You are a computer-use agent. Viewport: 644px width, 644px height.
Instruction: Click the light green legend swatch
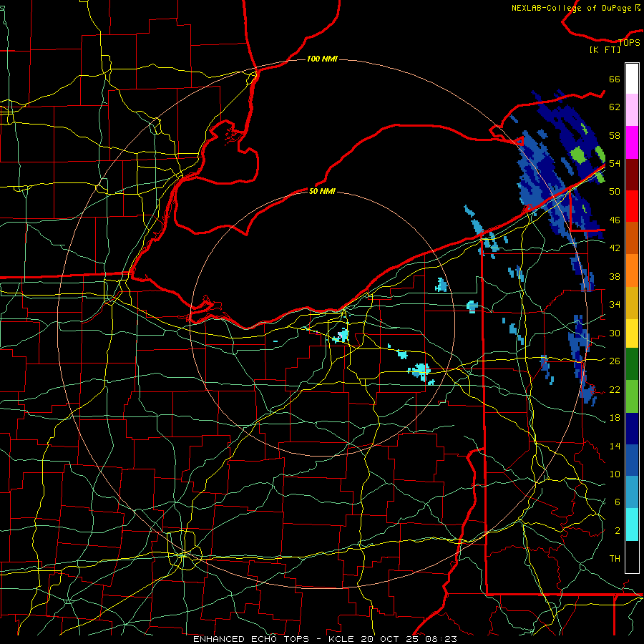[632, 396]
